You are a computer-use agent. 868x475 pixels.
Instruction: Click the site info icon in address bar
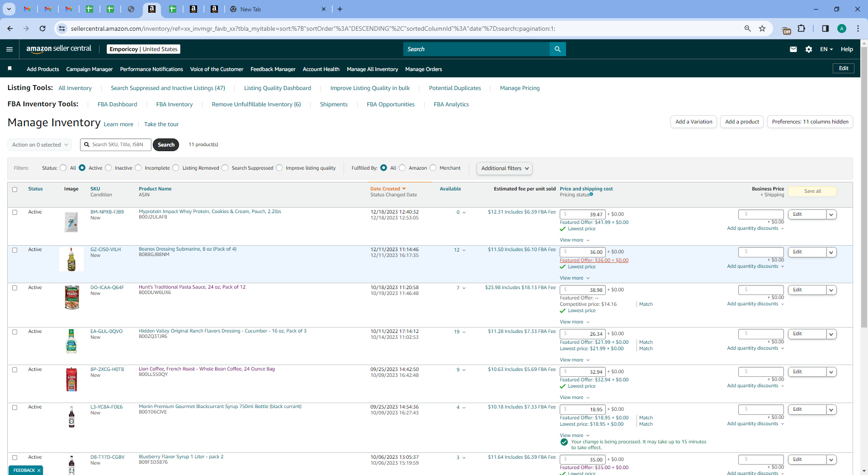click(61, 28)
